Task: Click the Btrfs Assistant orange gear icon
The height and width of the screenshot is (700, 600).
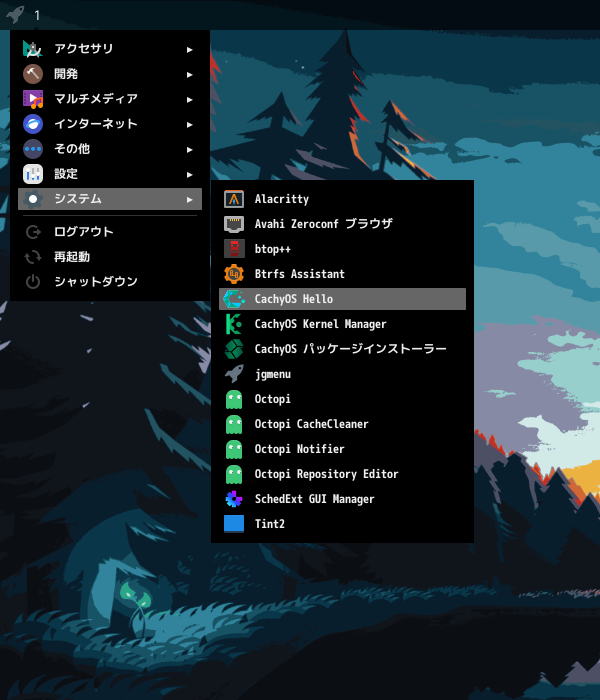Action: [x=234, y=274]
